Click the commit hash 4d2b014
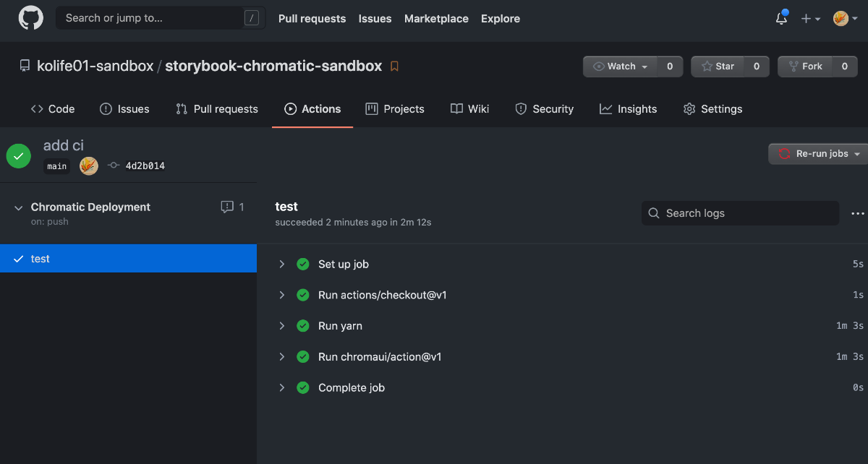Viewport: 868px width, 464px height. 145,166
